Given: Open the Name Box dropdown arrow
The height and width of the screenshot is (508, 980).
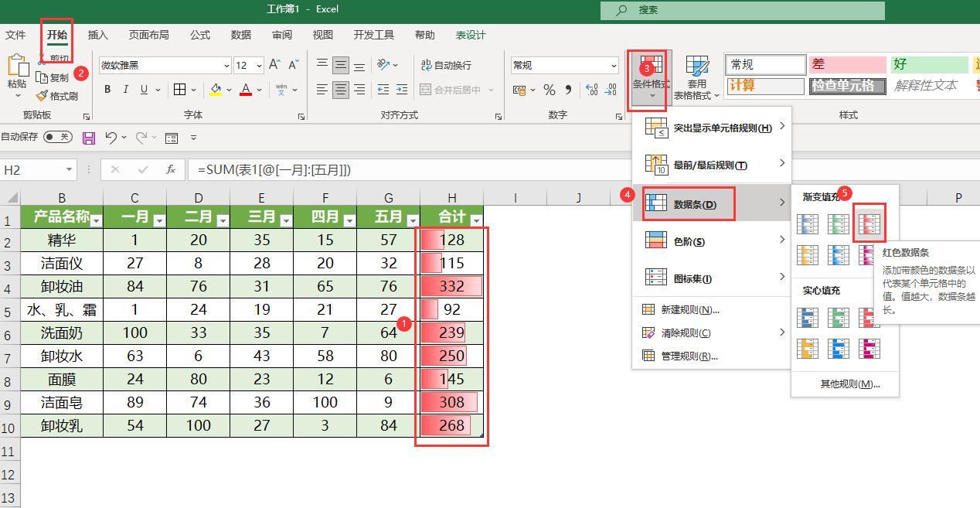Looking at the screenshot, I should tap(69, 169).
